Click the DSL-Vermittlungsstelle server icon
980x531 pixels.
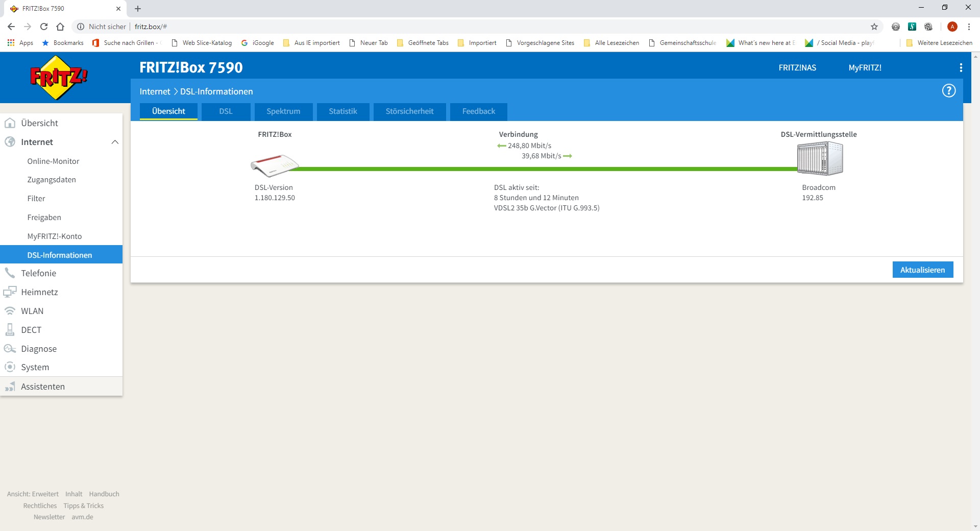click(x=820, y=159)
